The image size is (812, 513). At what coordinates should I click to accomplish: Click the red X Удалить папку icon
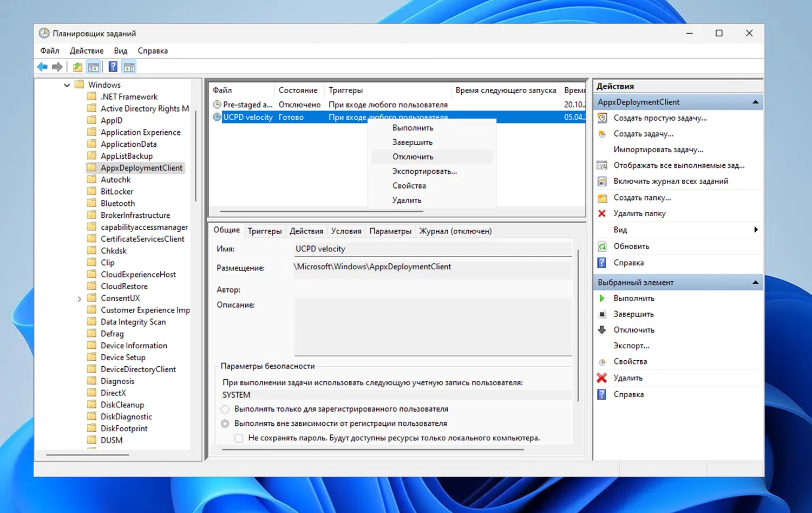601,213
